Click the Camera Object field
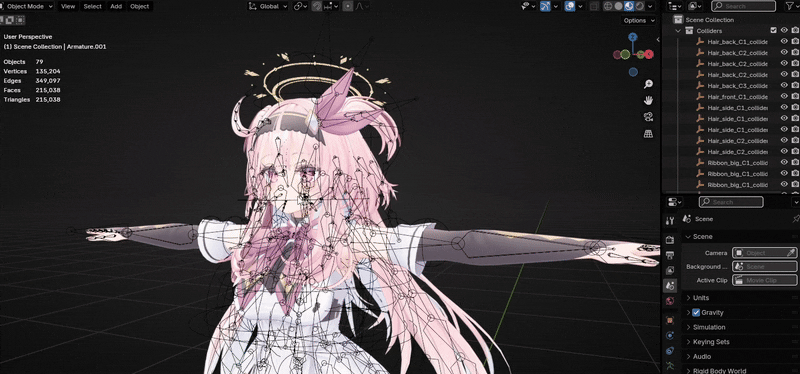This screenshot has width=800, height=374. 764,253
